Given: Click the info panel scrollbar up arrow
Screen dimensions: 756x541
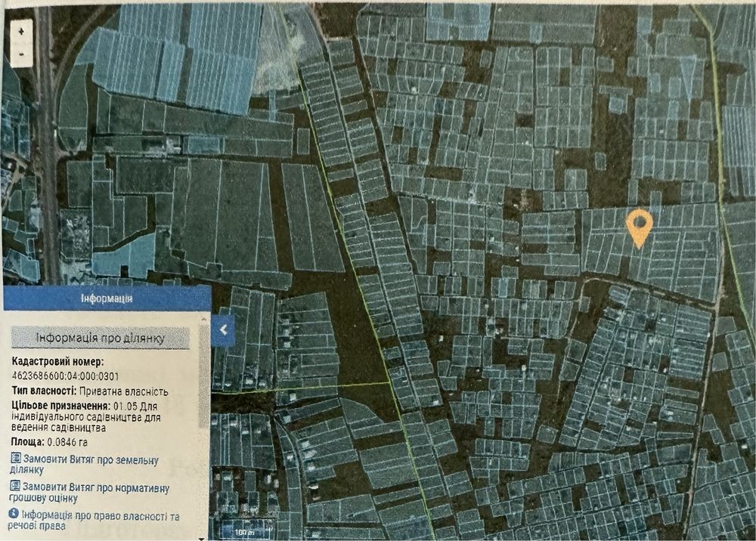Looking at the screenshot, I should pyautogui.click(x=204, y=320).
